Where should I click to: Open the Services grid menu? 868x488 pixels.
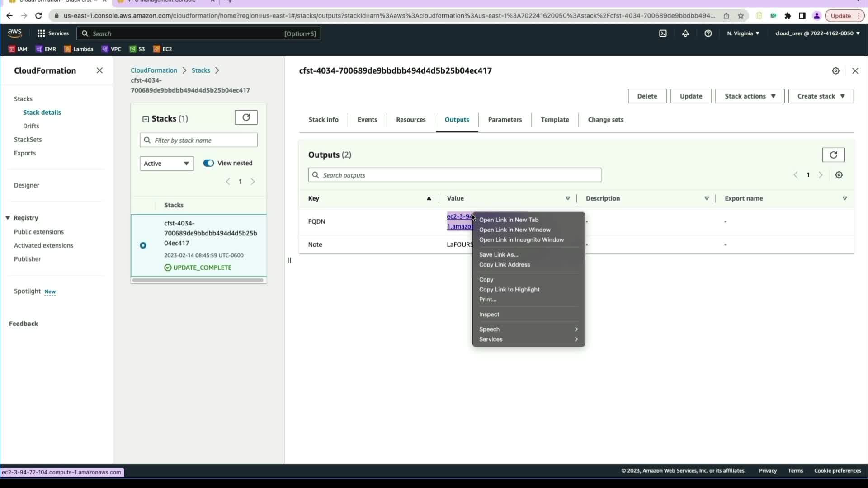tap(41, 33)
